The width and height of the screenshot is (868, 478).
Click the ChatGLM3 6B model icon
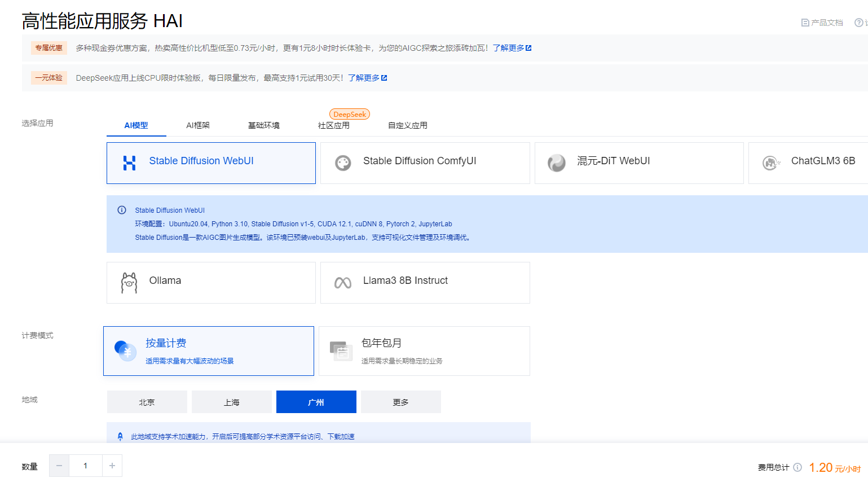[x=770, y=163]
